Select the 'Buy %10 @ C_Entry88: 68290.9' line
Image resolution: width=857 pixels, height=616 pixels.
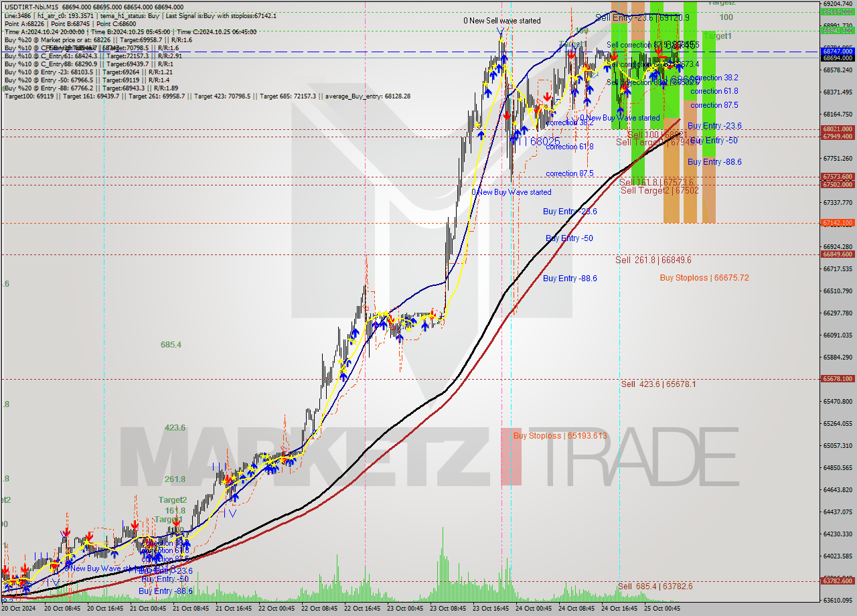(88, 64)
